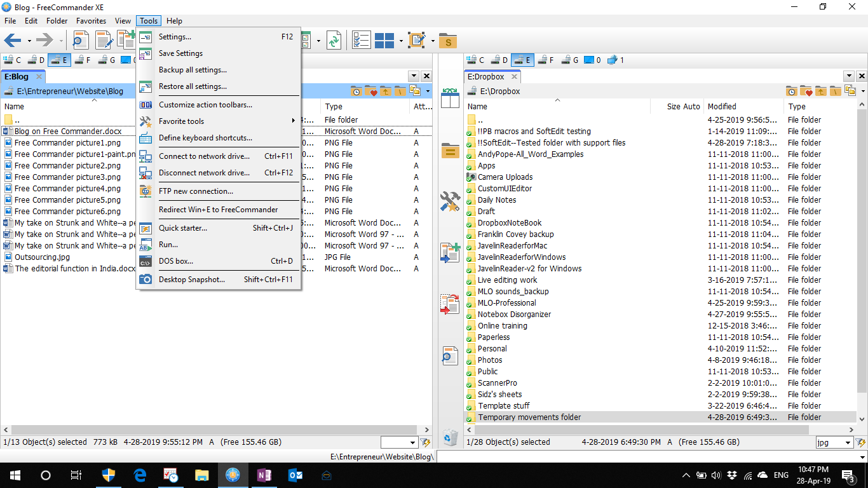Click the orange S folder toolbar icon
Image resolution: width=868 pixels, height=488 pixels.
pyautogui.click(x=448, y=41)
